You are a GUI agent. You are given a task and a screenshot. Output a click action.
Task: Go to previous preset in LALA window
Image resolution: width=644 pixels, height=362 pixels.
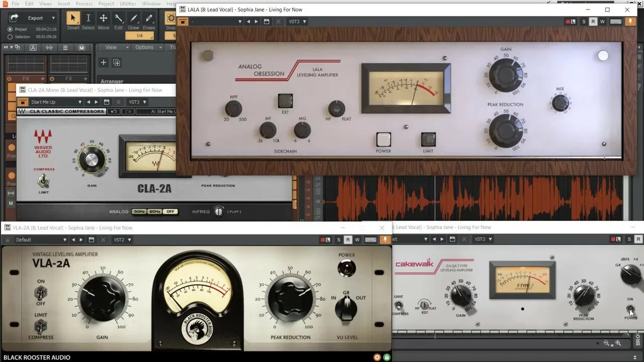pyautogui.click(x=248, y=22)
